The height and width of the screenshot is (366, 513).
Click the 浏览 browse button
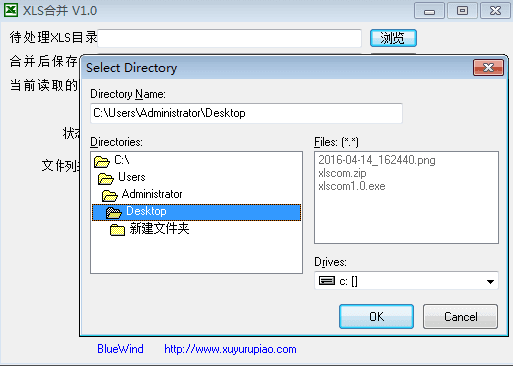coord(393,38)
